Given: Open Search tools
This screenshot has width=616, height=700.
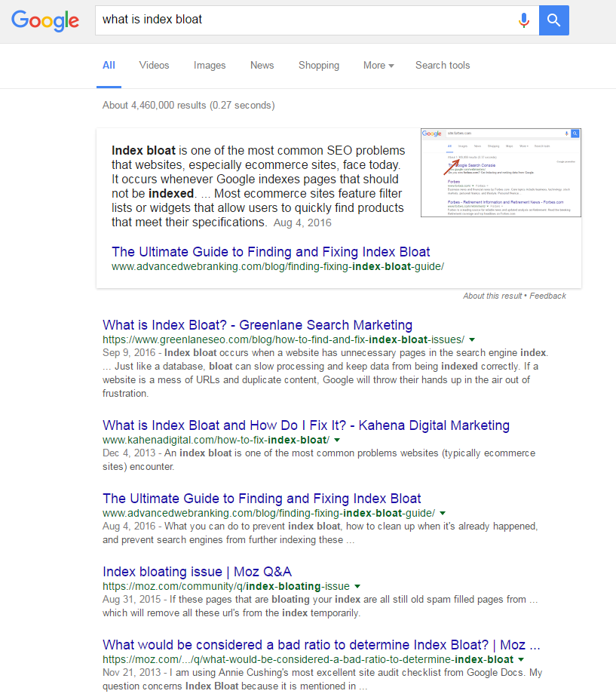Looking at the screenshot, I should [443, 65].
